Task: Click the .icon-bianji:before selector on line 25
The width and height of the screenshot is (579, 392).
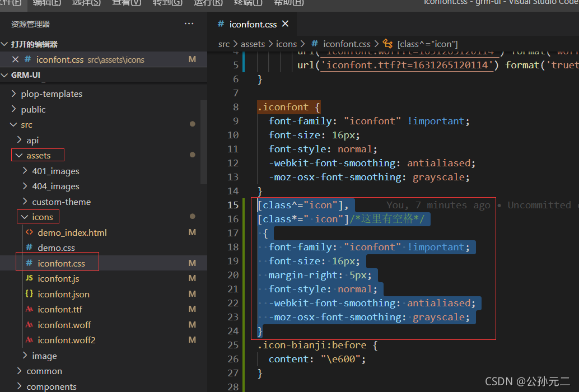Action: [312, 345]
